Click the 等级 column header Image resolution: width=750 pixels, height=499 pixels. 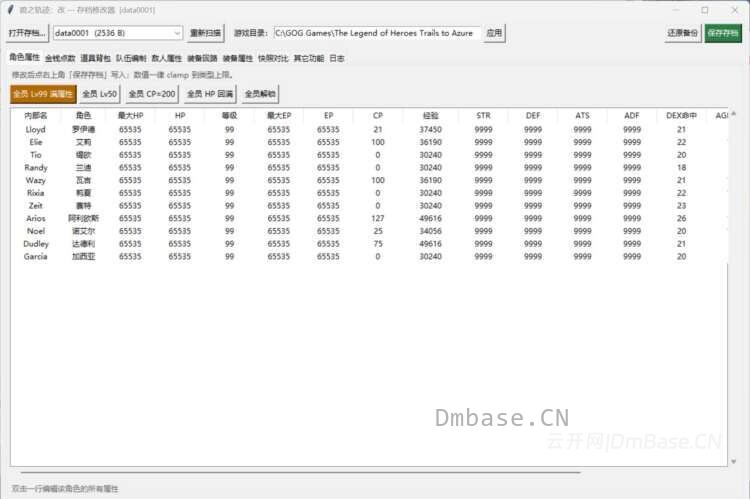point(230,115)
